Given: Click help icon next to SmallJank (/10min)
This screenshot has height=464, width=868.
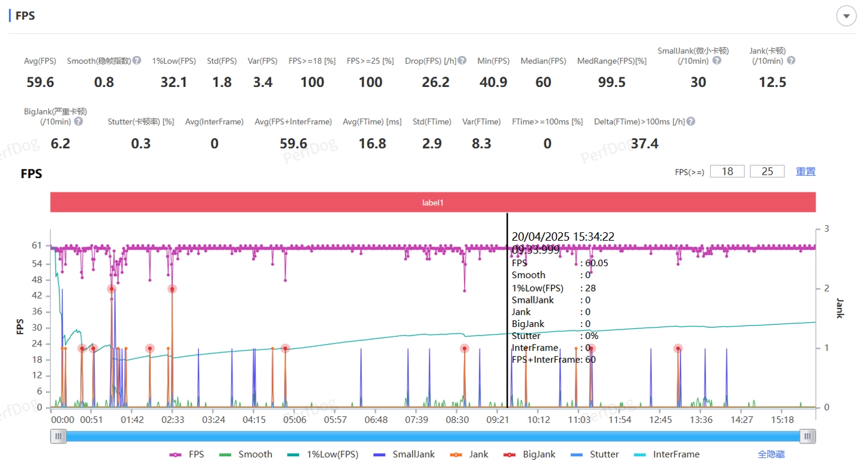Looking at the screenshot, I should 717,60.
